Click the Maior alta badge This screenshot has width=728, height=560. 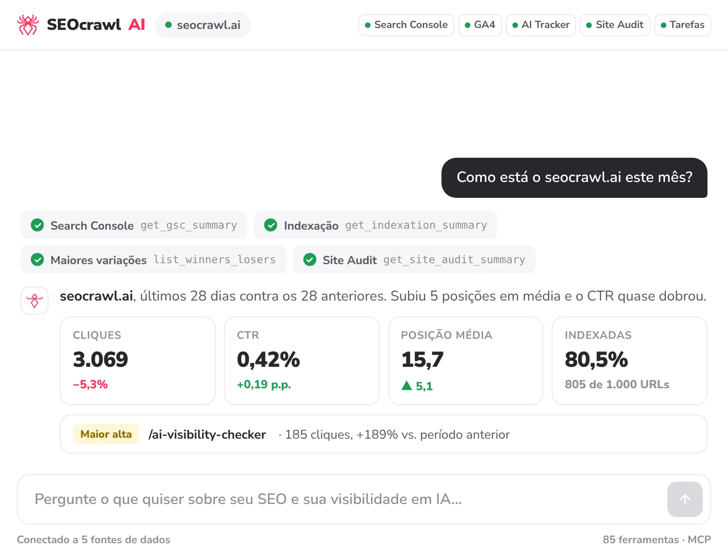point(106,434)
